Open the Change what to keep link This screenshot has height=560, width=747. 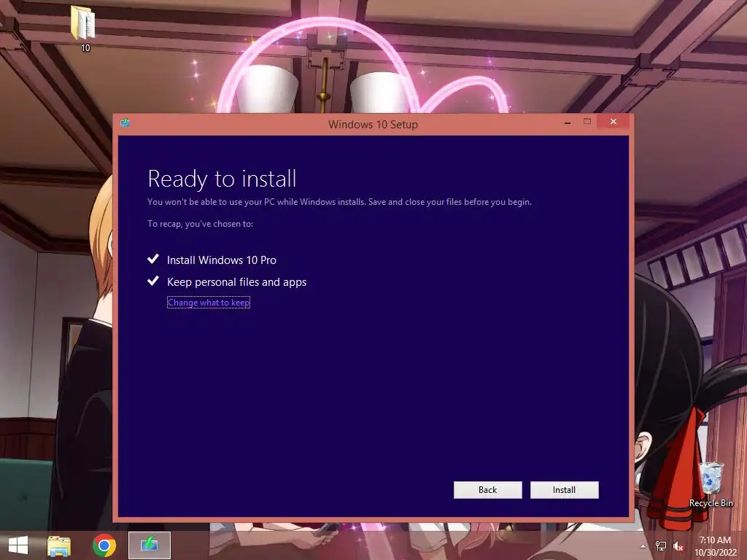click(209, 303)
